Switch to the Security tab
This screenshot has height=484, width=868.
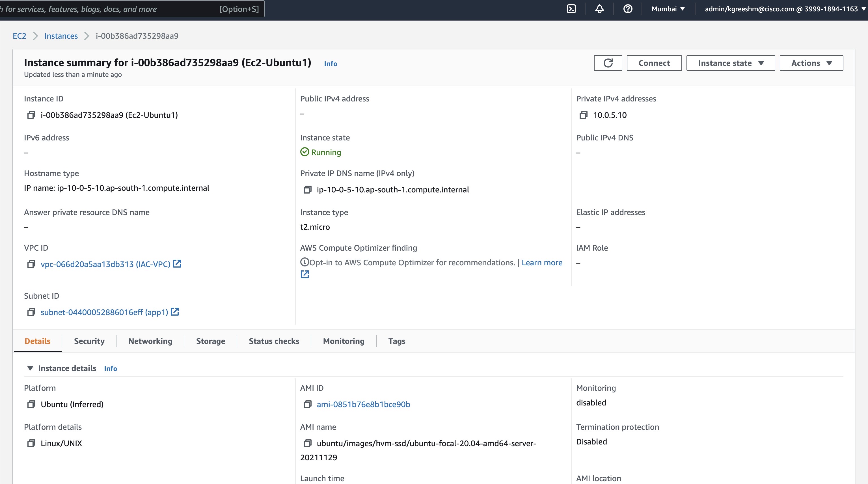89,341
